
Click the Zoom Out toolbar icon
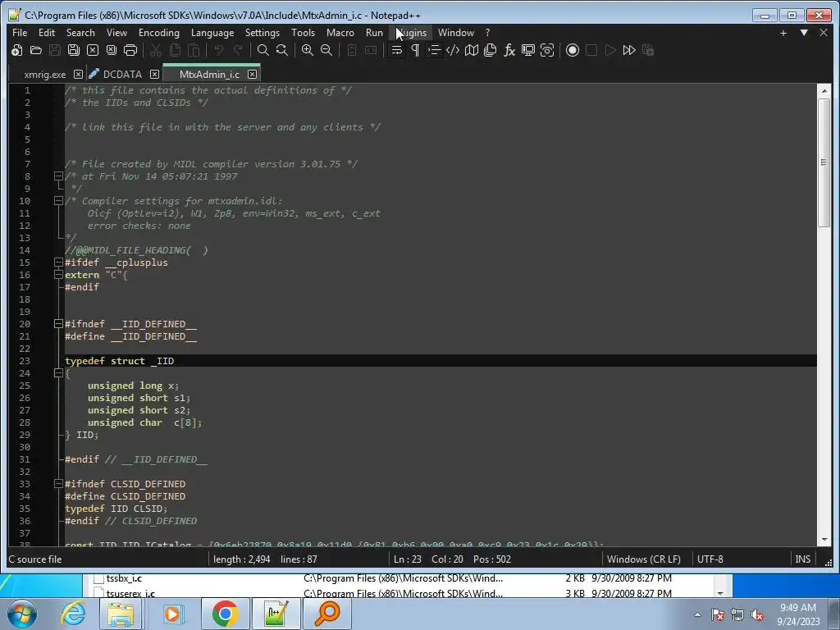326,50
